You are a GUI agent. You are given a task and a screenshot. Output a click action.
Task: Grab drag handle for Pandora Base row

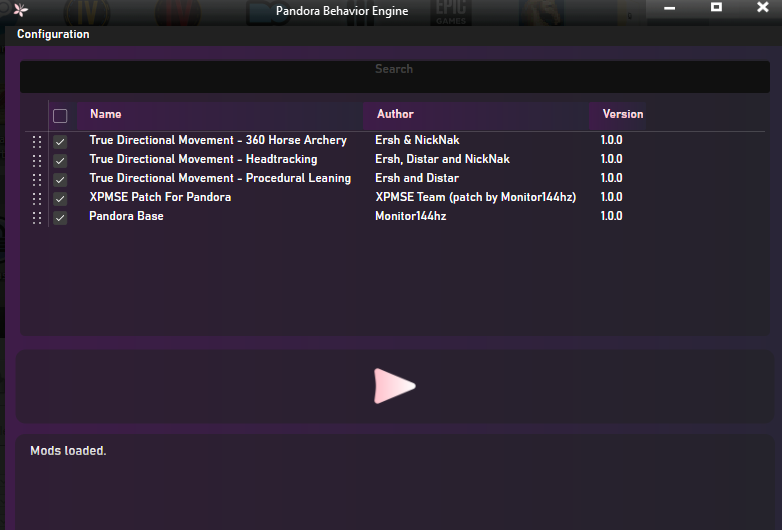tap(37, 218)
